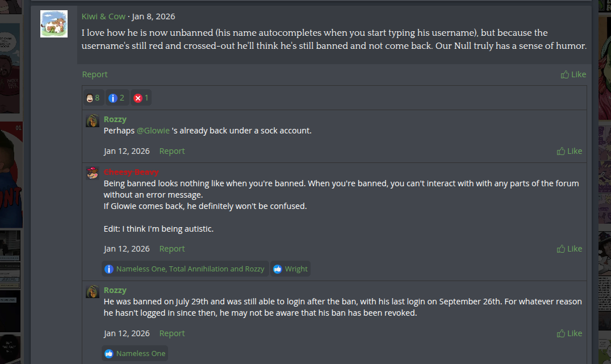Click the laughing face reaction count

point(93,98)
